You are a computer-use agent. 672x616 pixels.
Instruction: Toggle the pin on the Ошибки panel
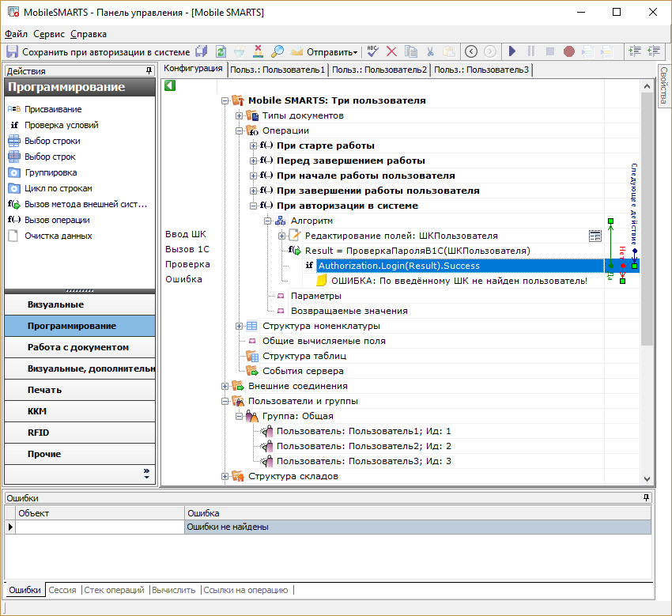point(646,497)
